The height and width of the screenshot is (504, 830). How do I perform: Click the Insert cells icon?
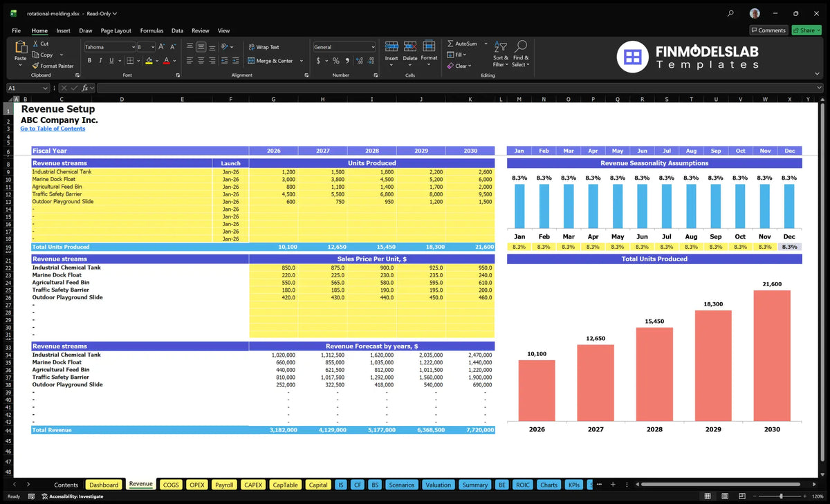pyautogui.click(x=391, y=46)
